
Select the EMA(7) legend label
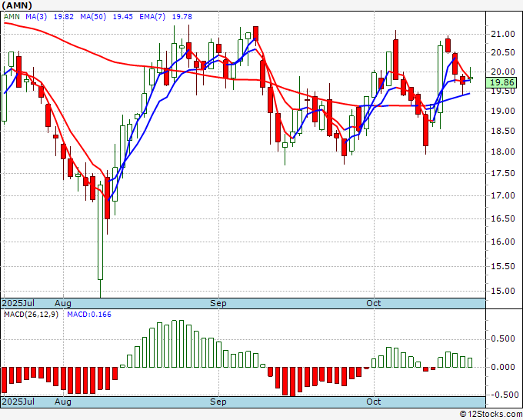[x=152, y=17]
